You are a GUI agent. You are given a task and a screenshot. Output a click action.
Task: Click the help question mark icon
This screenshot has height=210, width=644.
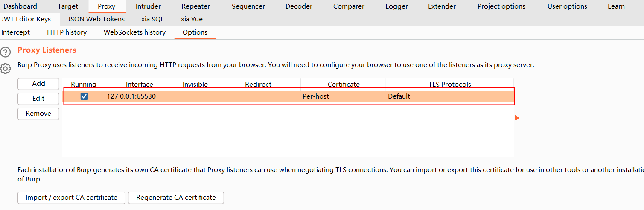tap(5, 52)
